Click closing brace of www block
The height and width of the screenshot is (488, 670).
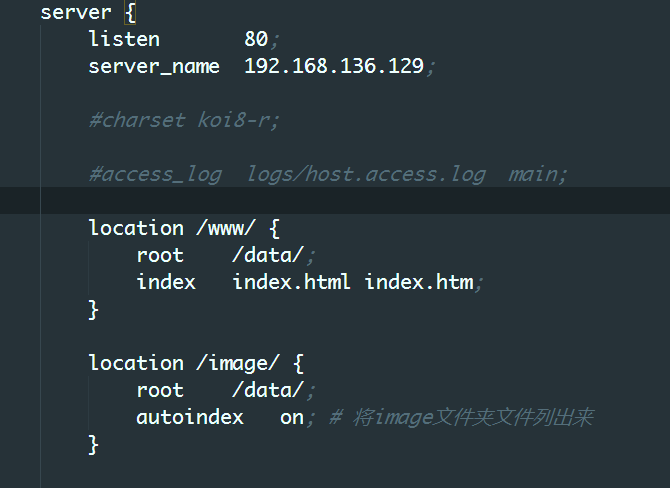pos(94,309)
